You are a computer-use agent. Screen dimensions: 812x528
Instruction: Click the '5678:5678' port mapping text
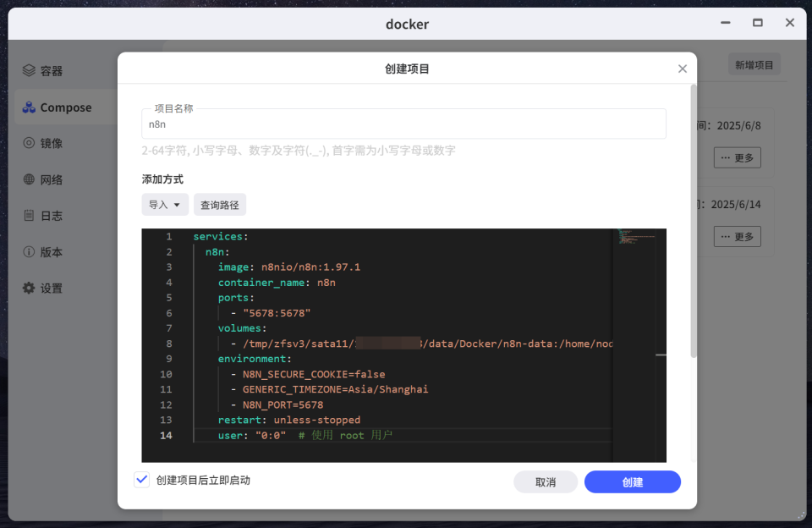tap(277, 313)
